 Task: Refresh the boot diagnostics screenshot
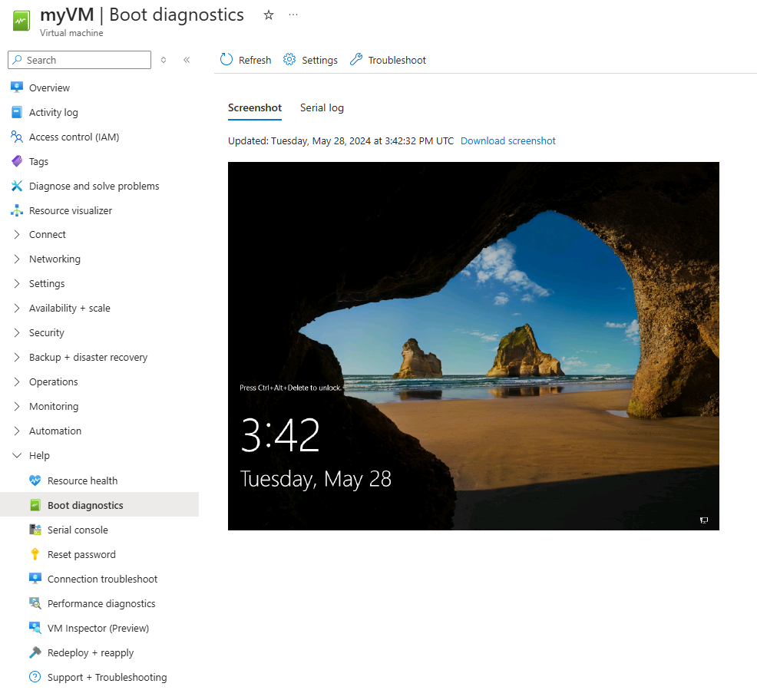tap(245, 60)
